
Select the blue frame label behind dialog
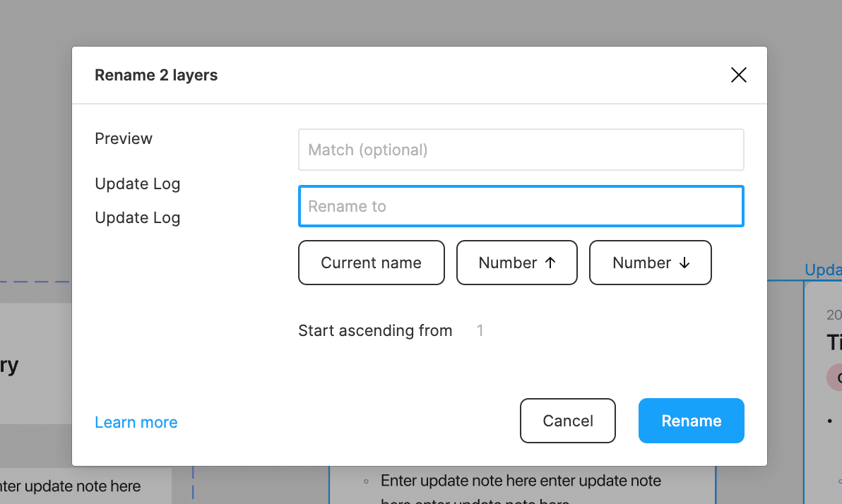click(823, 270)
